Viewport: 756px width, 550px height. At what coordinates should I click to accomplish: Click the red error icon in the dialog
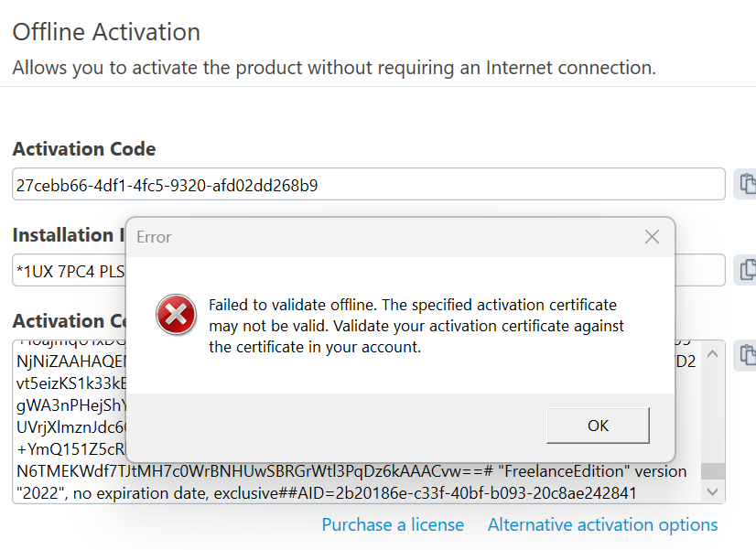point(174,312)
